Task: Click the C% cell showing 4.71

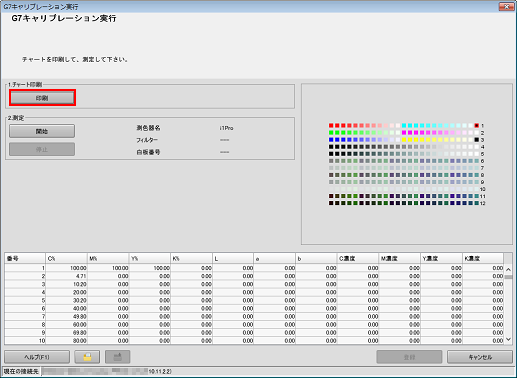Action: 66,276
